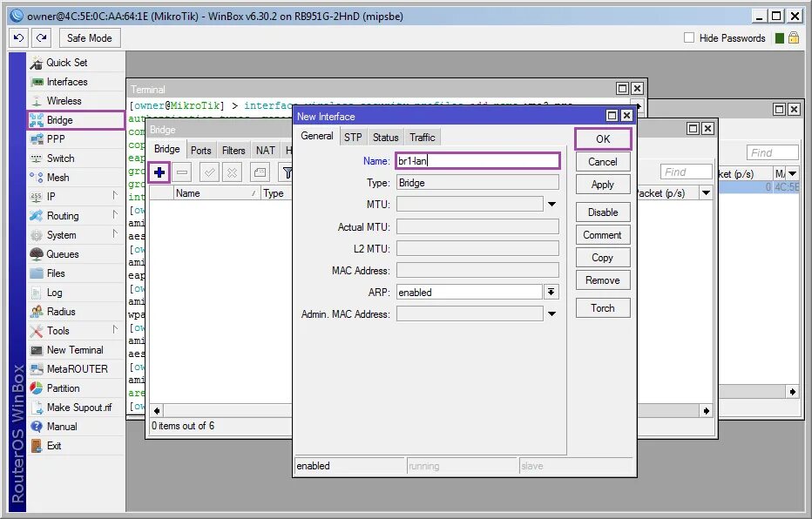Switch to the Ports tab
Screen dimensions: 812x519
pyautogui.click(x=201, y=150)
